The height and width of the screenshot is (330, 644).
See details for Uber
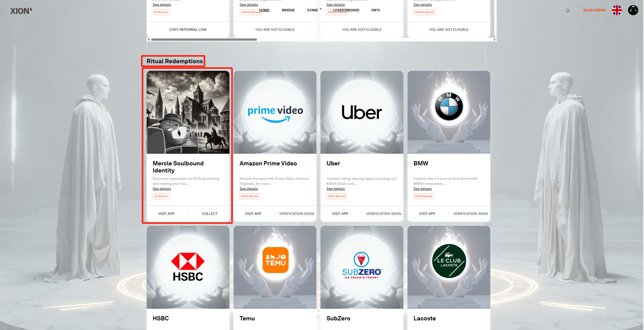tap(336, 189)
